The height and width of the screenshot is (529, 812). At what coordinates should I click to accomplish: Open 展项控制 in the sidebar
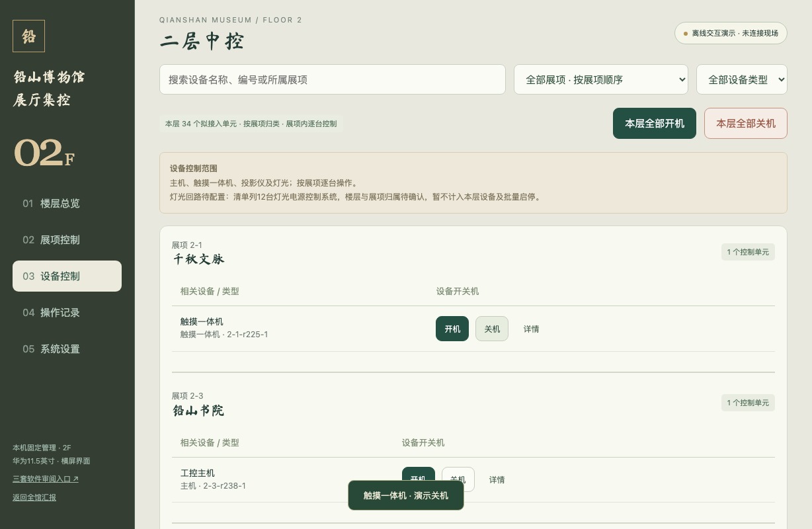[x=67, y=239]
